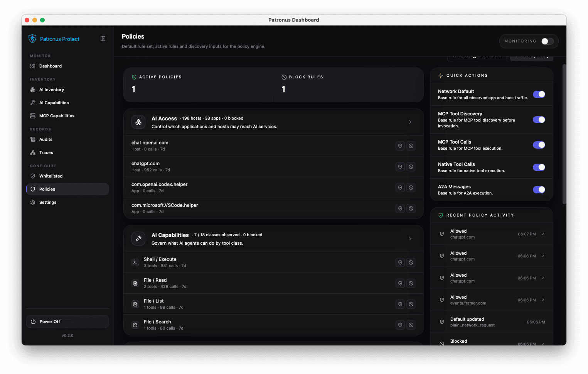Allow File / List with shield icon
Viewport: 588px width, 374px height.
click(400, 304)
